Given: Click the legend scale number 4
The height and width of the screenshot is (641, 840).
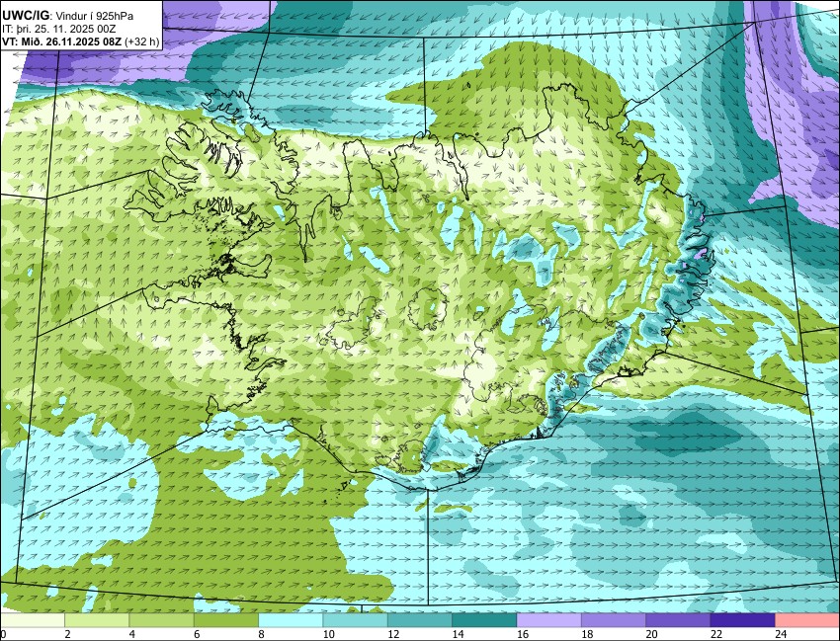Looking at the screenshot, I should point(131,634).
